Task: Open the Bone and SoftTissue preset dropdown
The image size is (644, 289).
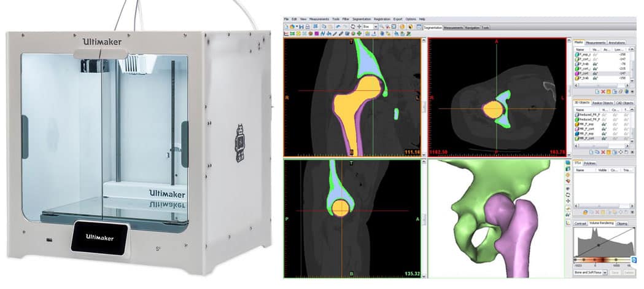Action: 605,272
